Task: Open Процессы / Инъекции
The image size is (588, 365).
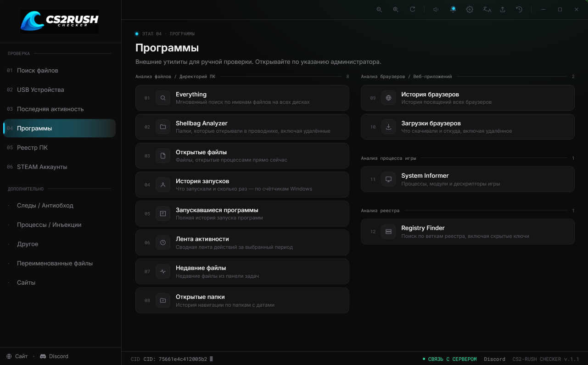Action: point(59,225)
